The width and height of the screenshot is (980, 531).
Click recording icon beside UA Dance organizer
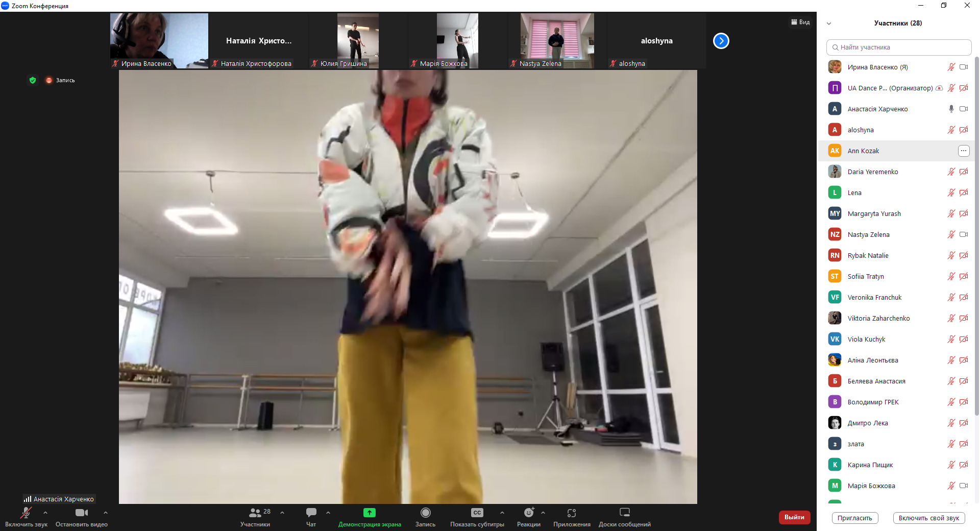coord(939,88)
